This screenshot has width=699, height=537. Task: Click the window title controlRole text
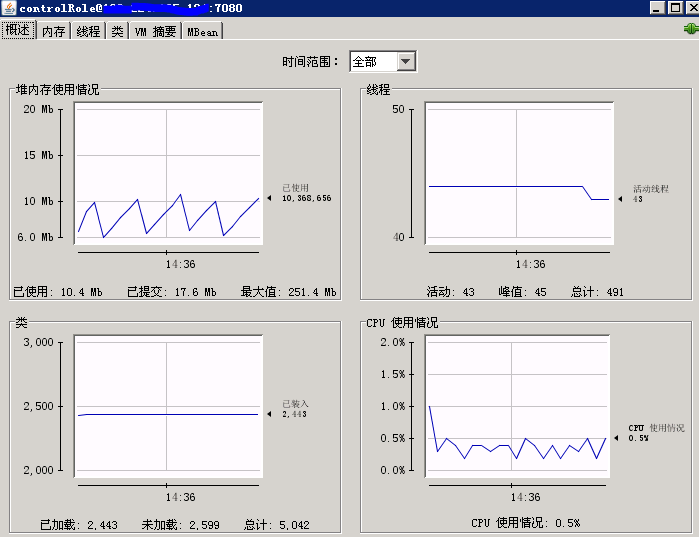131,8
